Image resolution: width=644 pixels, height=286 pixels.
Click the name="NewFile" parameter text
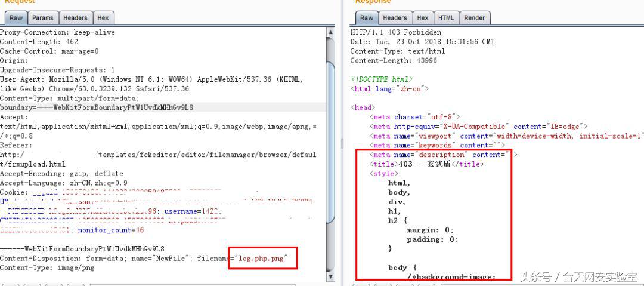click(x=160, y=259)
